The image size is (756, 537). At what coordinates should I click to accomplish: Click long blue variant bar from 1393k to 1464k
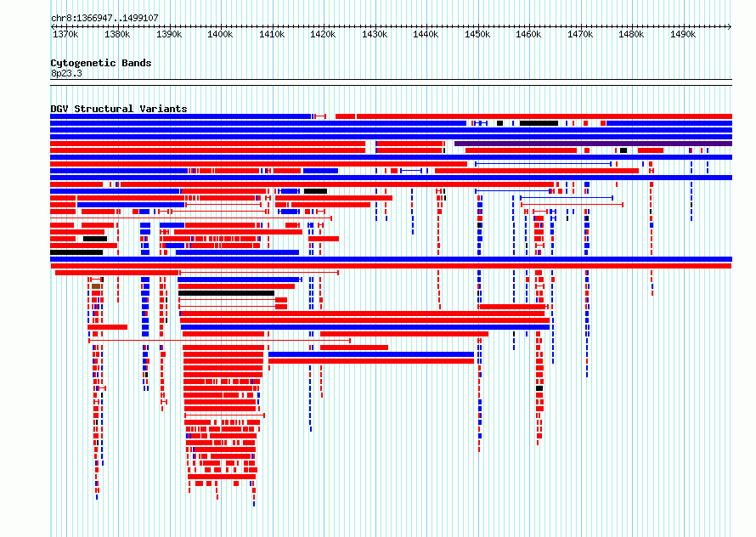365,327
